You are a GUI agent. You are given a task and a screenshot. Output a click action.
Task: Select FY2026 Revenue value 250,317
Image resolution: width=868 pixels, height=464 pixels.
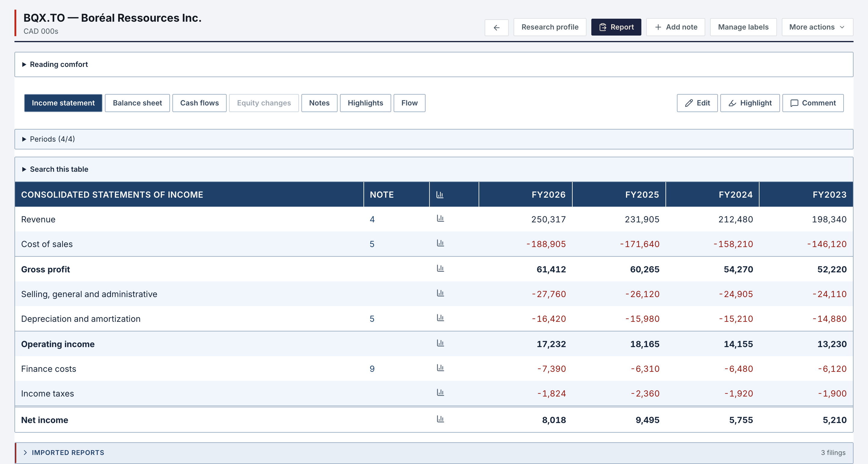pos(548,219)
